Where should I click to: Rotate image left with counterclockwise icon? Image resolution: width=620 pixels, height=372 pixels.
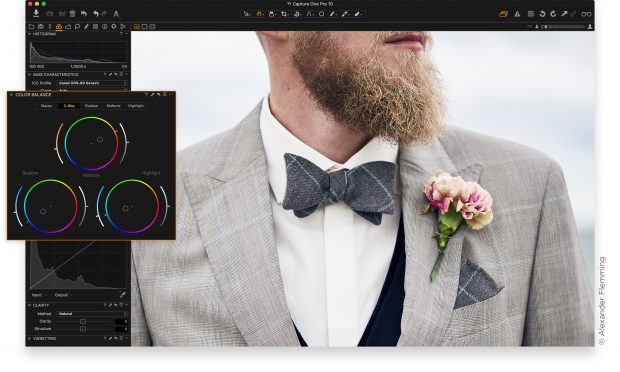(542, 14)
